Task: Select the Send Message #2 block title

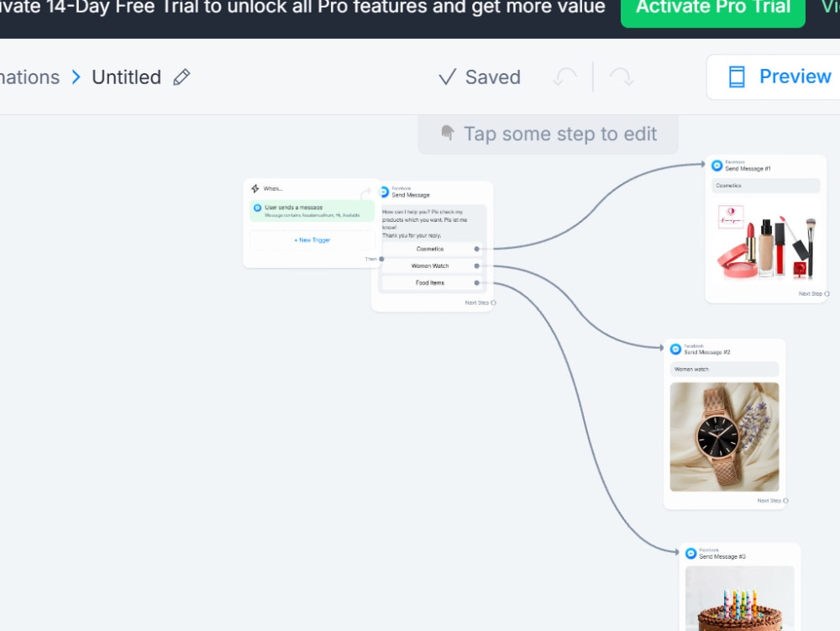Action: (x=707, y=352)
